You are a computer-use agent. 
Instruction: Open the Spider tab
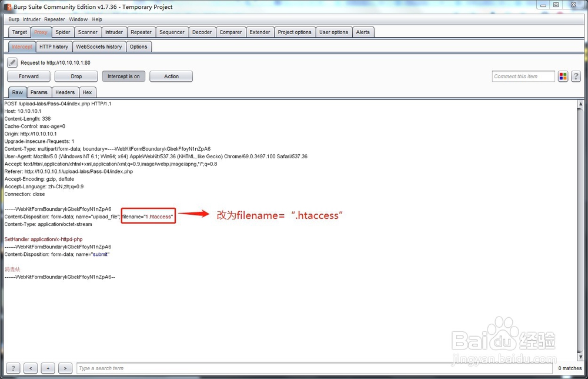pyautogui.click(x=63, y=32)
